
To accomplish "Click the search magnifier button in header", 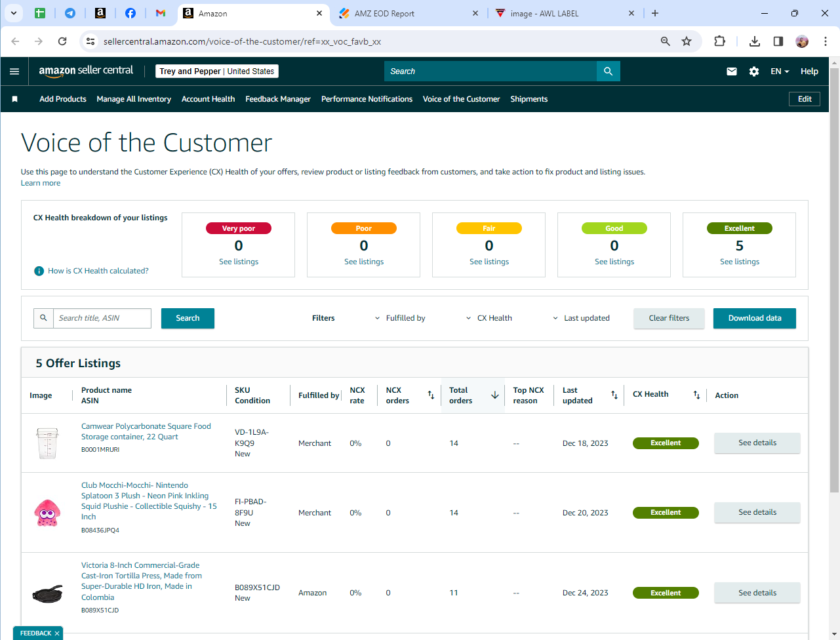I will [x=608, y=71].
